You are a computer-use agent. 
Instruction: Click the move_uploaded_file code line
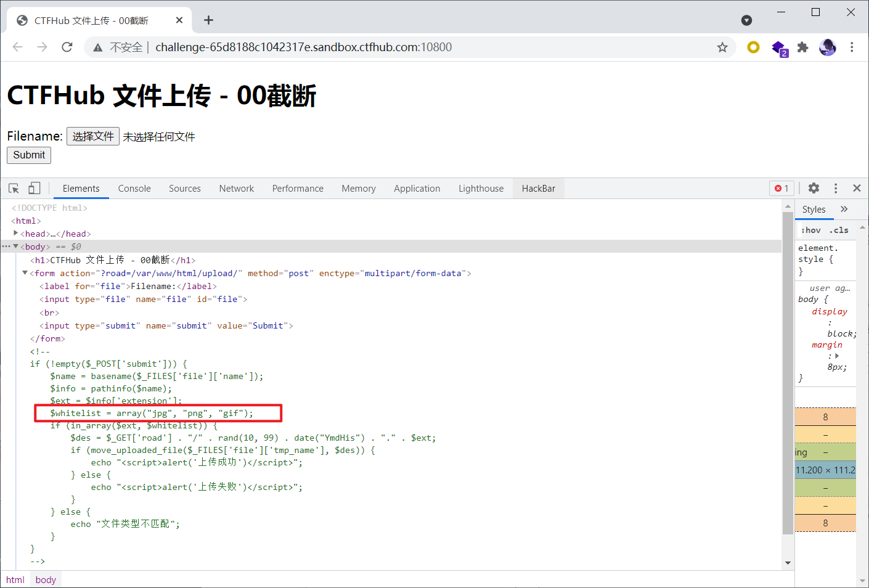click(222, 450)
